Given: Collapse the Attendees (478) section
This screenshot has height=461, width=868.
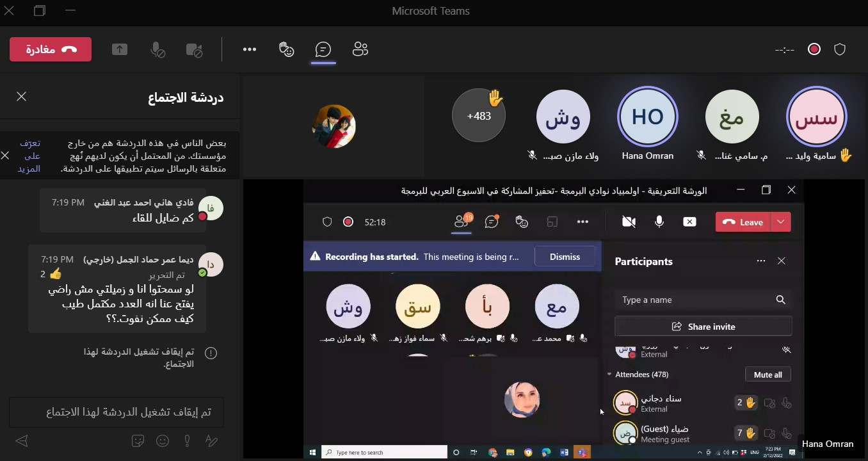Looking at the screenshot, I should (x=609, y=375).
